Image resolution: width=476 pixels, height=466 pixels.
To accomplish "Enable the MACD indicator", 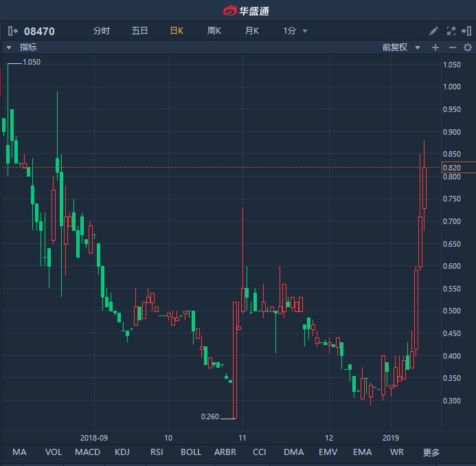I will [87, 452].
